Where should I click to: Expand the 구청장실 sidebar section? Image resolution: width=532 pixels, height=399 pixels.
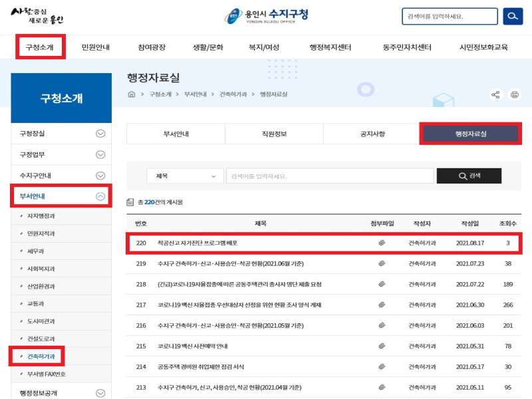(x=100, y=133)
